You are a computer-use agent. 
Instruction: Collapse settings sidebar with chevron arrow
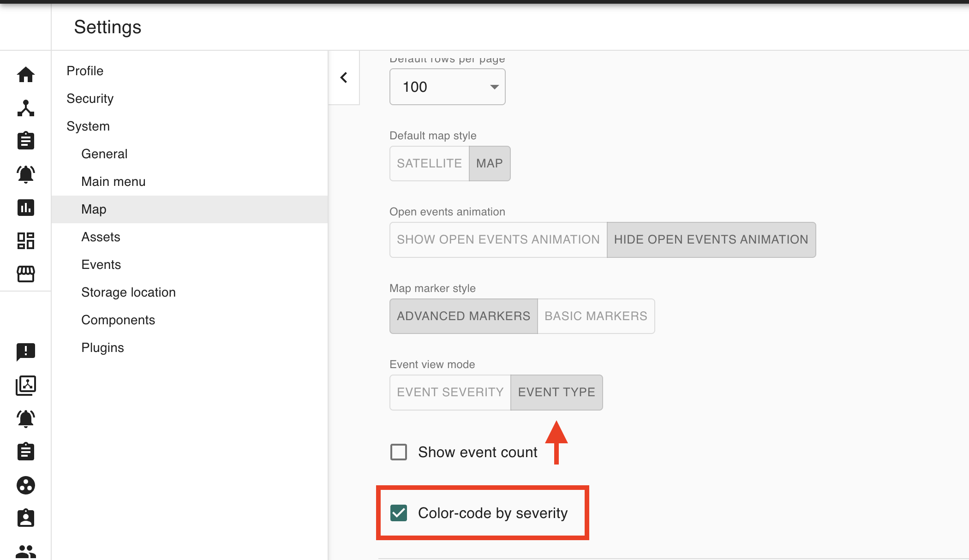[344, 77]
